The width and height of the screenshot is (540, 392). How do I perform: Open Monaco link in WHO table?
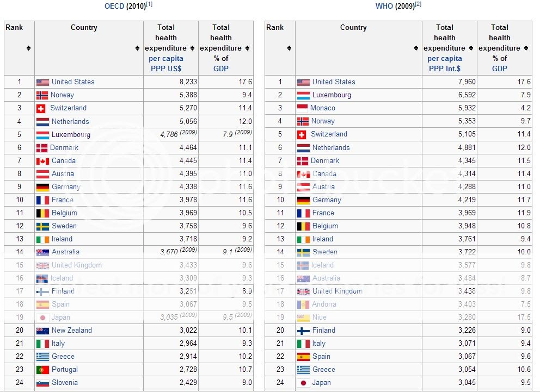[323, 108]
